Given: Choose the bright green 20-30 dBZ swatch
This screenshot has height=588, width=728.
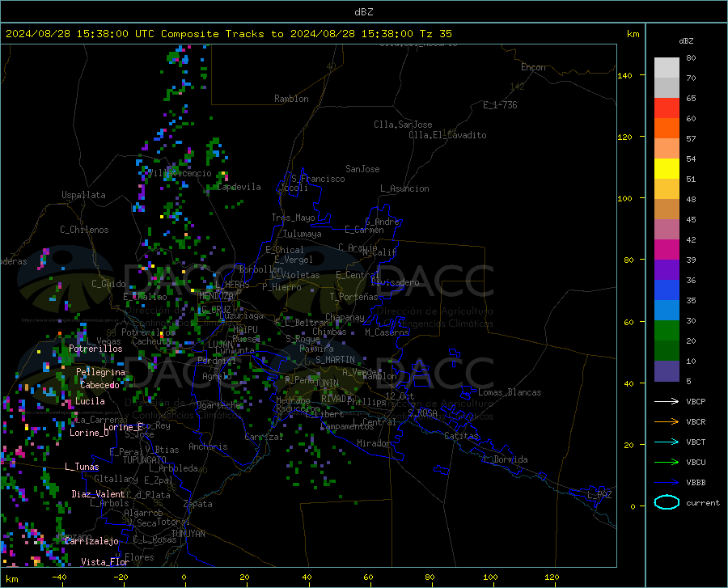Looking at the screenshot, I should [667, 331].
